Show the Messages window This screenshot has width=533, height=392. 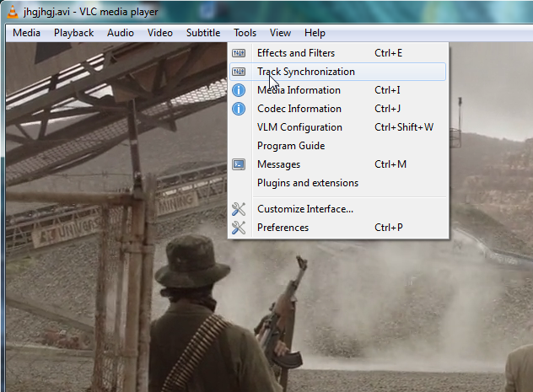tap(338, 164)
